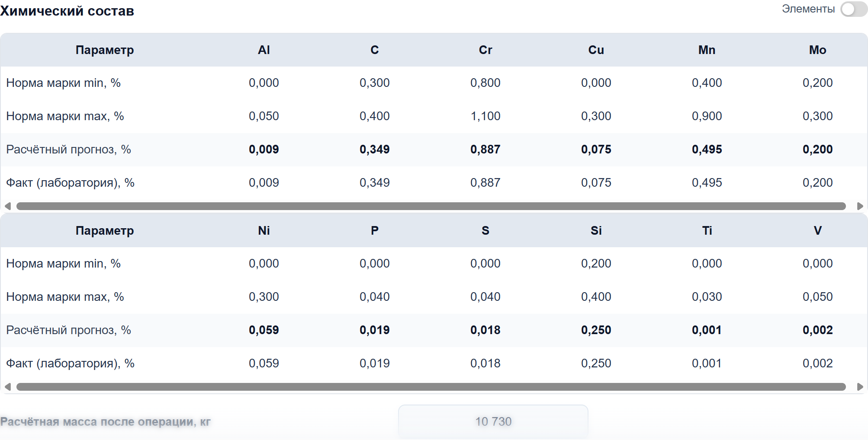Screen dimensions: 868x440
Task: Click the V column header
Action: point(818,231)
